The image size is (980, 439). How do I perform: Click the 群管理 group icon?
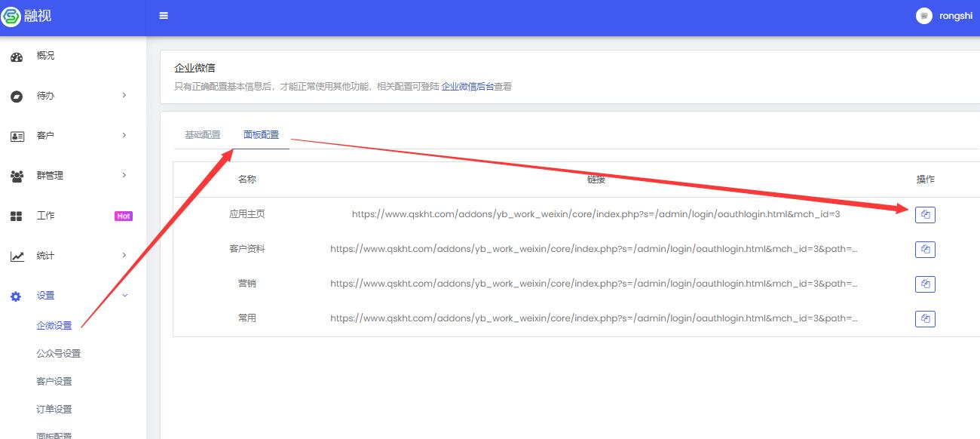pyautogui.click(x=17, y=177)
